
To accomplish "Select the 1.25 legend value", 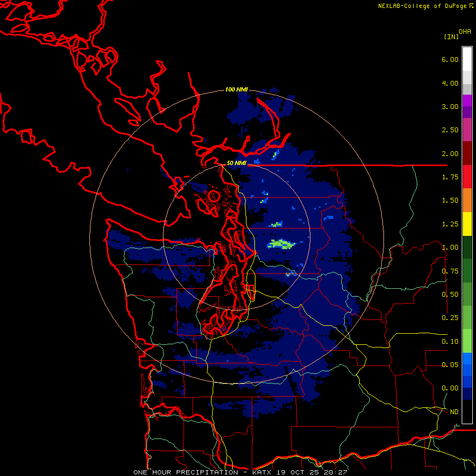I will [450, 224].
